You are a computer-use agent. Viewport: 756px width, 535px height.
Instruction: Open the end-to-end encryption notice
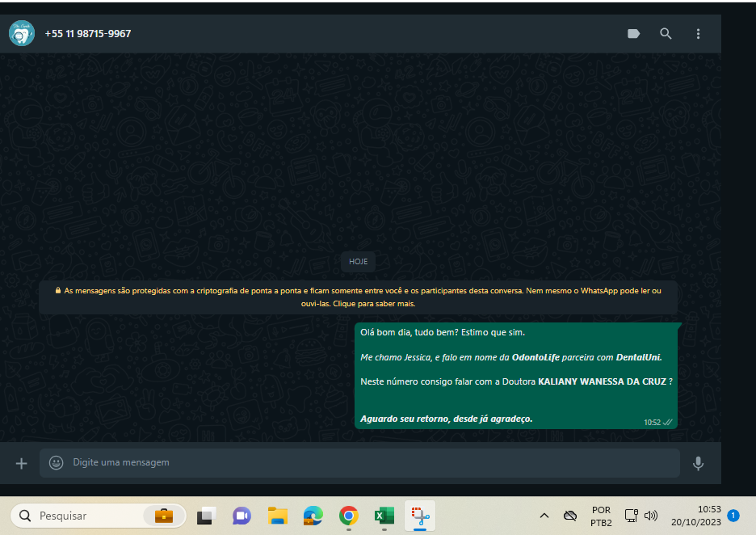click(x=358, y=297)
